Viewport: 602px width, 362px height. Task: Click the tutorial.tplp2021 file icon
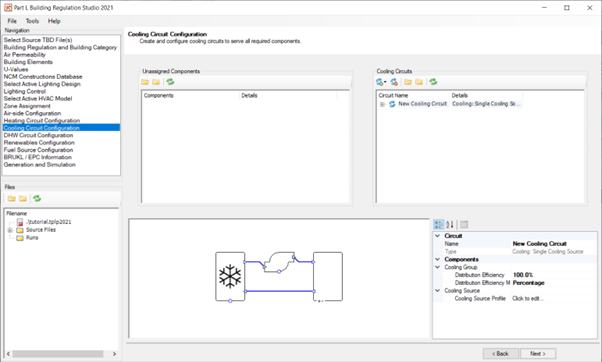[20, 222]
